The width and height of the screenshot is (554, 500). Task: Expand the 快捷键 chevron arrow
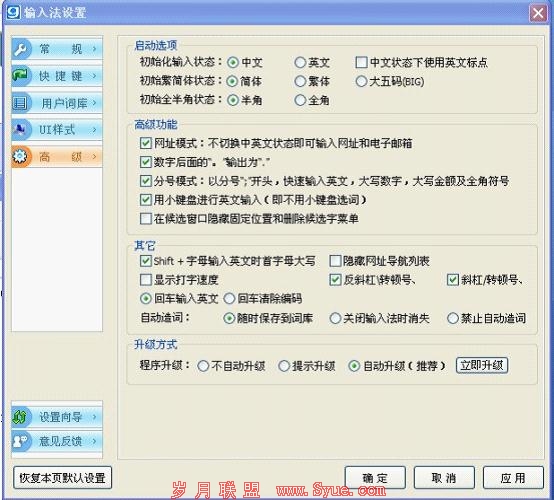coord(94,76)
